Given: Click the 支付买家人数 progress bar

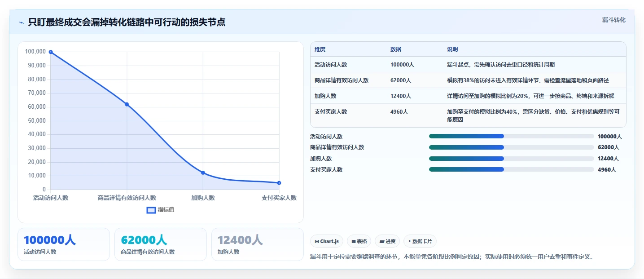Looking at the screenshot, I should (x=512, y=169).
